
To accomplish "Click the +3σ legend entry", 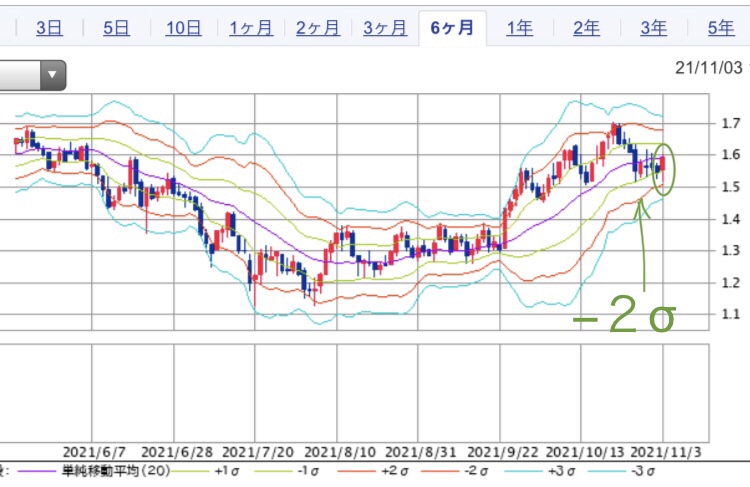I will (562, 471).
